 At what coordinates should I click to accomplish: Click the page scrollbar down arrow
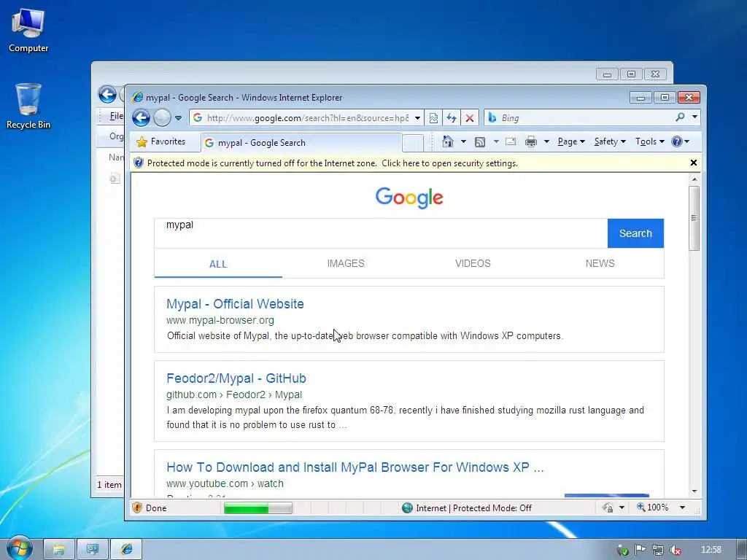[x=694, y=491]
